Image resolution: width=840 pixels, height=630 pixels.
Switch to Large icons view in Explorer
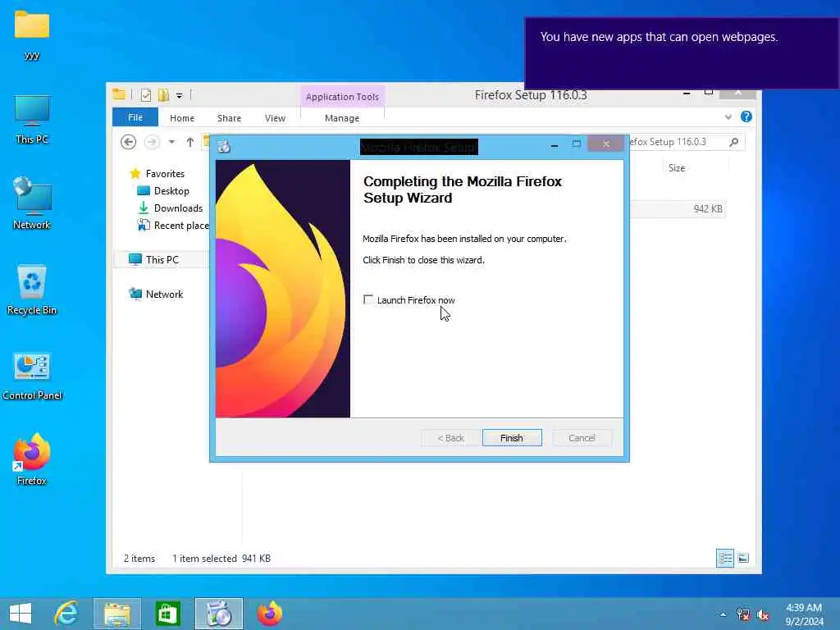click(x=743, y=558)
